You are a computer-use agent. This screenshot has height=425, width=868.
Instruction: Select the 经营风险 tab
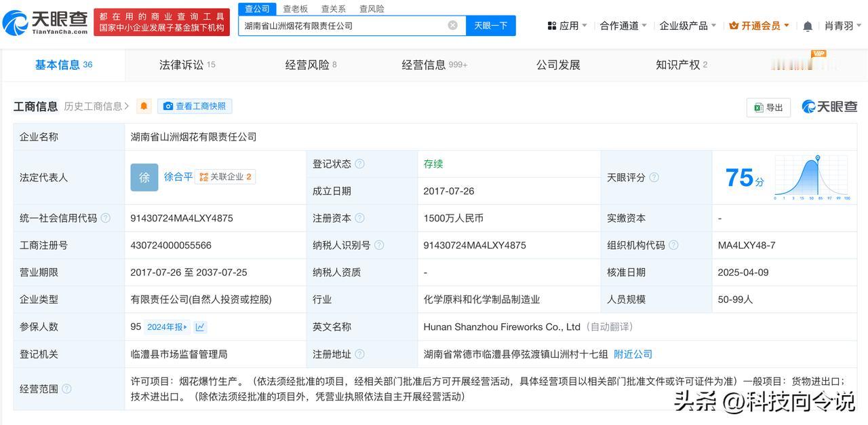click(311, 64)
